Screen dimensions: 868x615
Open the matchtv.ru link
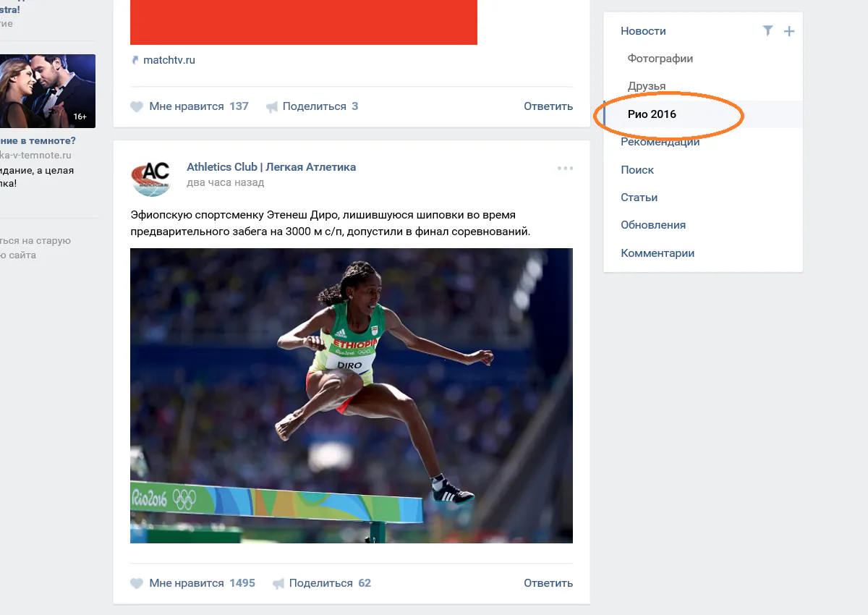click(169, 60)
